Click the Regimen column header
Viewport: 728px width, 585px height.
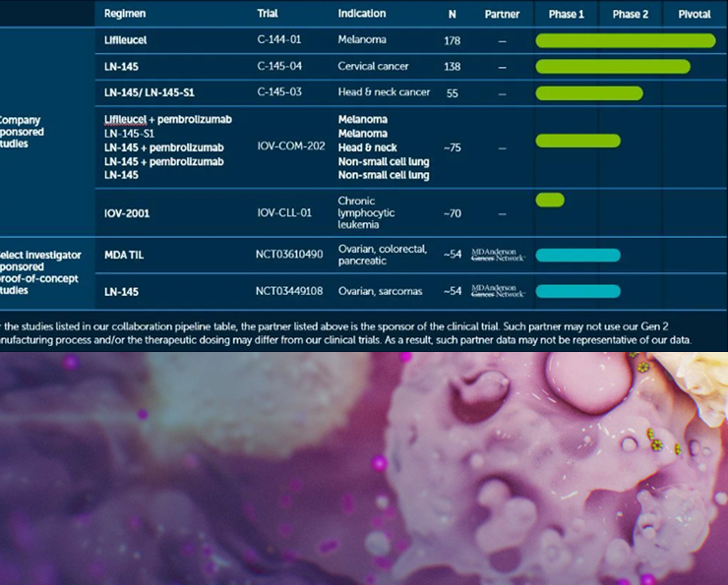[125, 14]
